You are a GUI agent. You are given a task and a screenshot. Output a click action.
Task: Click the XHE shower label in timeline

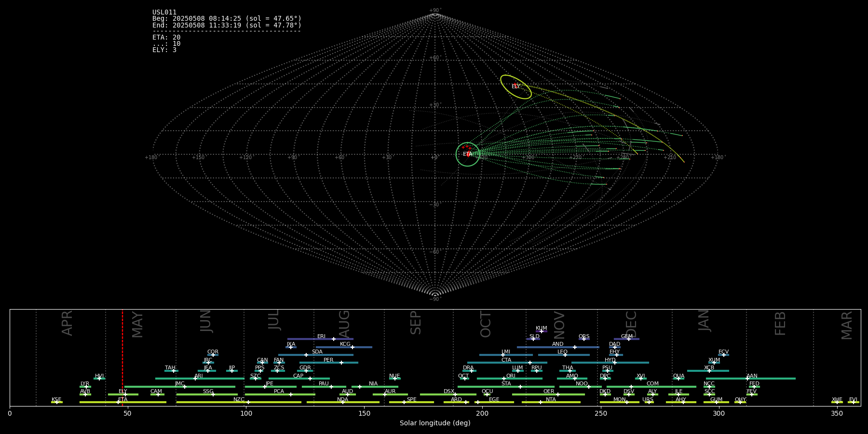pos(837,399)
